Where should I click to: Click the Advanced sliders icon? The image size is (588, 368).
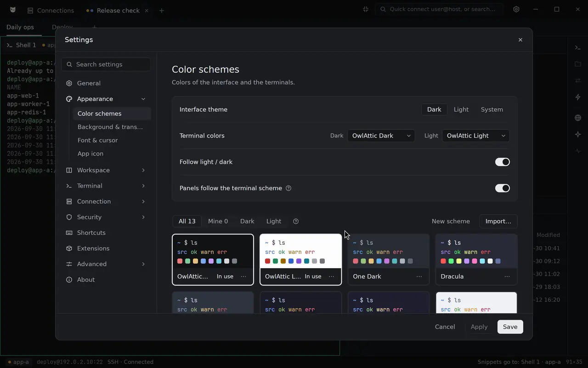[69, 264]
